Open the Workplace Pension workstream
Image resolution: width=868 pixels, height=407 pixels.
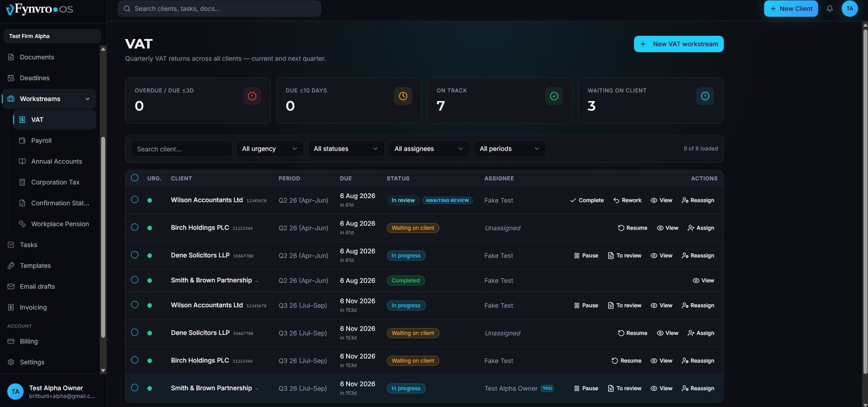(54, 224)
